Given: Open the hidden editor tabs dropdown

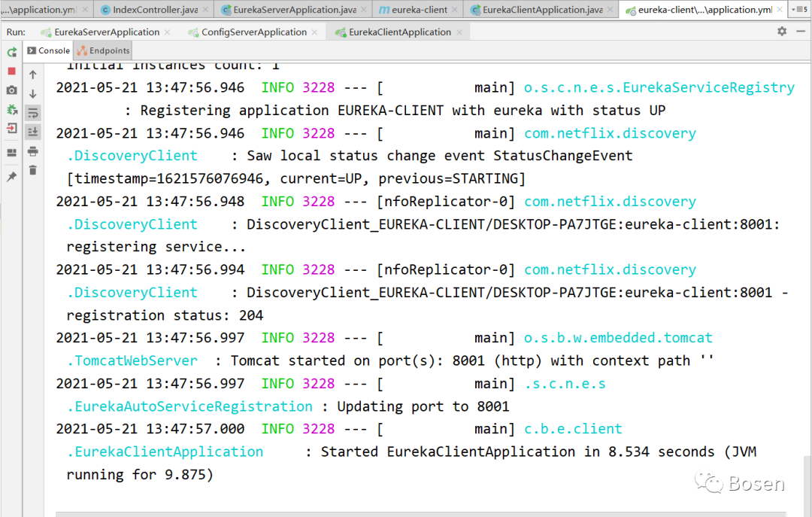Looking at the screenshot, I should (799, 9).
